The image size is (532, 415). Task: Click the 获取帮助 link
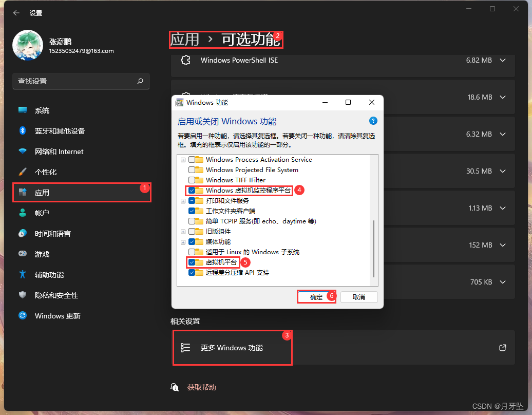[x=201, y=387]
